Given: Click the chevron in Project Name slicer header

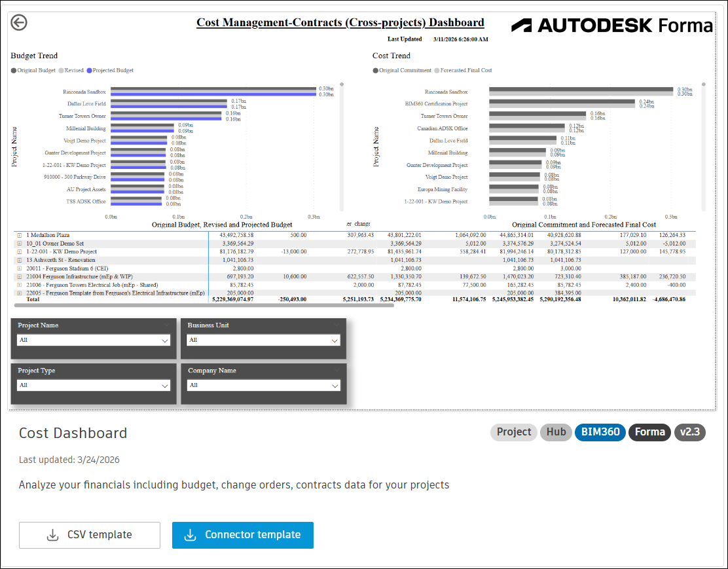Looking at the screenshot, I should pos(166,325).
